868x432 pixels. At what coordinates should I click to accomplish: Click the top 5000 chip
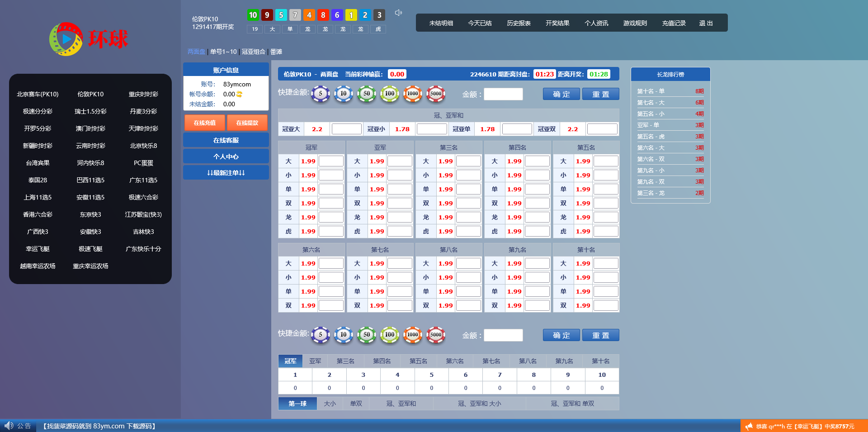pos(436,94)
